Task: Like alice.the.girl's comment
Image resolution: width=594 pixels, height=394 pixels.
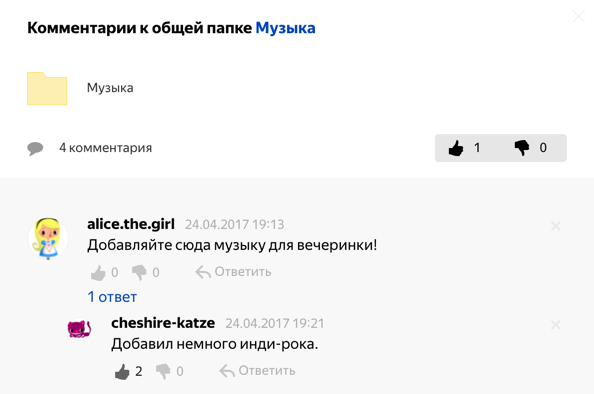Action: [98, 272]
